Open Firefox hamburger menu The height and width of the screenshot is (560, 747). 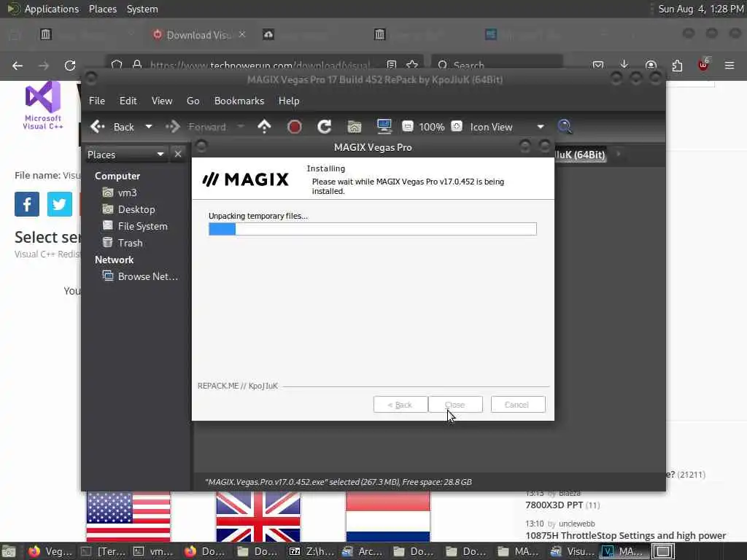729,65
